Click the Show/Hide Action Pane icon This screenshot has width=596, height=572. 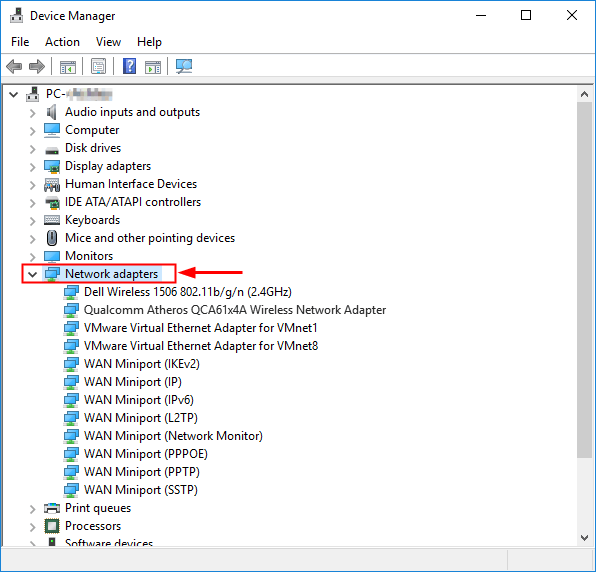(153, 67)
